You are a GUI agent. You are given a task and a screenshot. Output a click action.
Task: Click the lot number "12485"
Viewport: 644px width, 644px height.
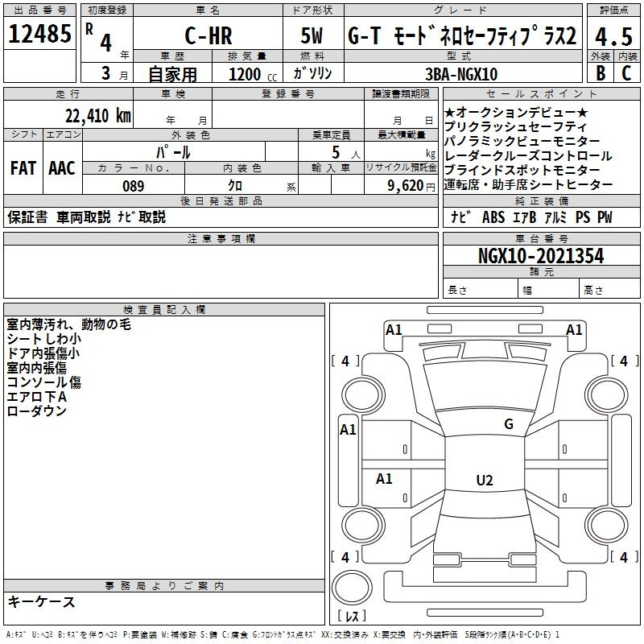tap(39, 34)
